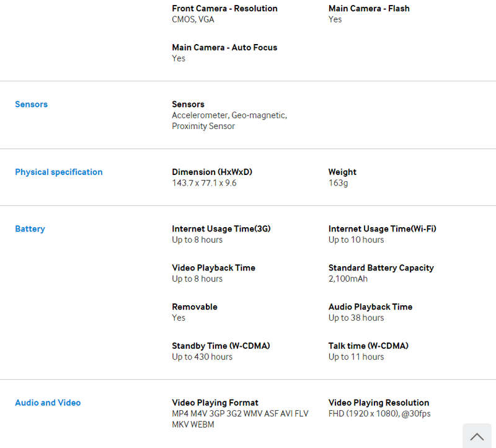Click the scroll-to-top arrow button

pyautogui.click(x=477, y=436)
